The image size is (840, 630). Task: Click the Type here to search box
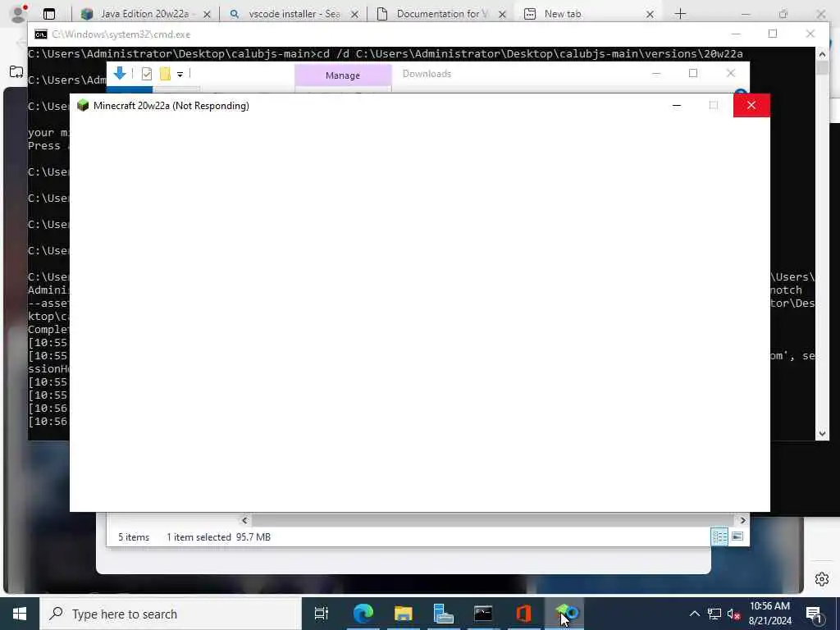171,614
